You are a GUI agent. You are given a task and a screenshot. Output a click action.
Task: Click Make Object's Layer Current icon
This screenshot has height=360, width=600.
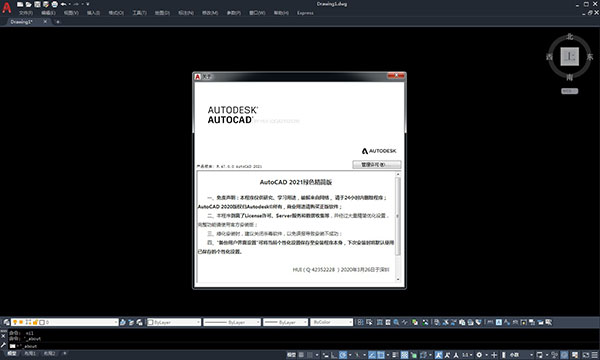click(122, 322)
